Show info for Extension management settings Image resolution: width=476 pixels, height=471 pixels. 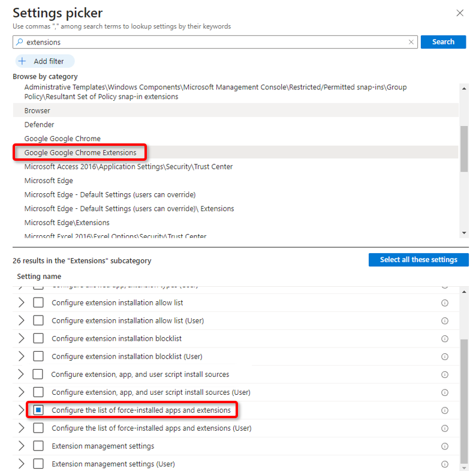(445, 446)
